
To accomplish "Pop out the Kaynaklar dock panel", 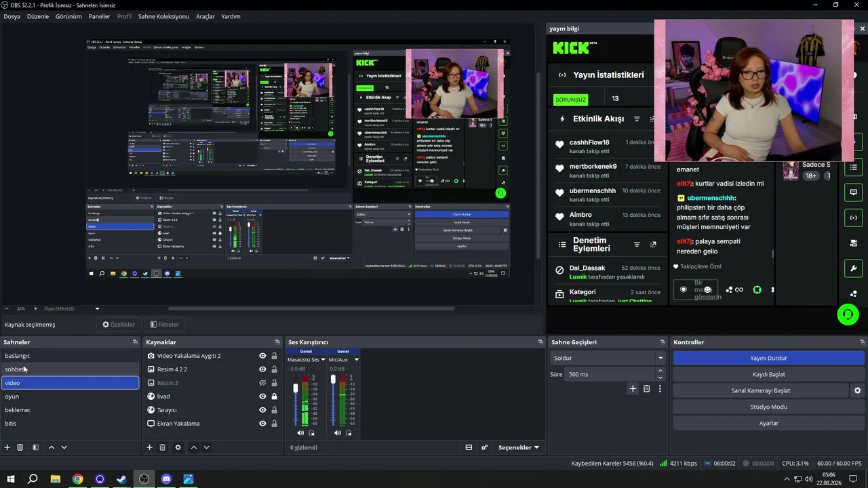I will (277, 342).
